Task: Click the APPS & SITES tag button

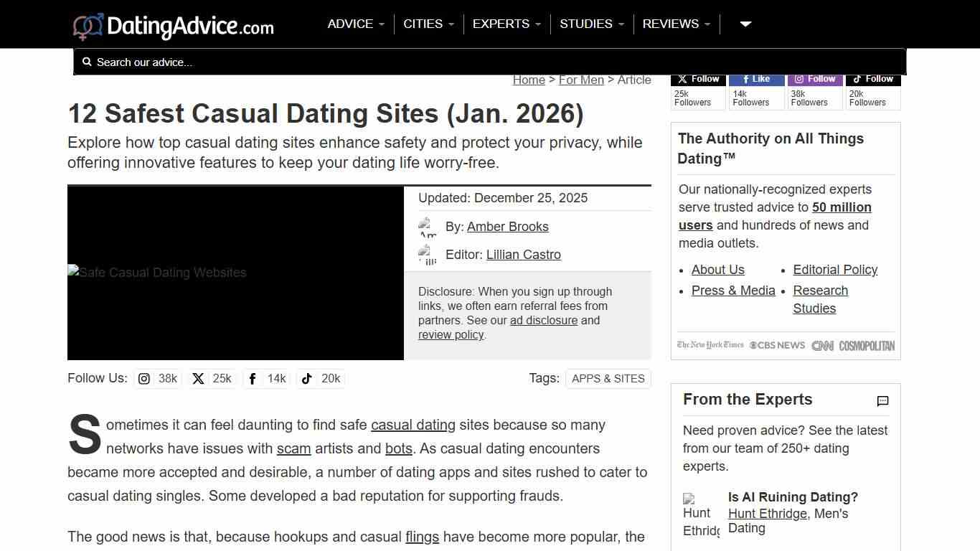Action: 608,378
